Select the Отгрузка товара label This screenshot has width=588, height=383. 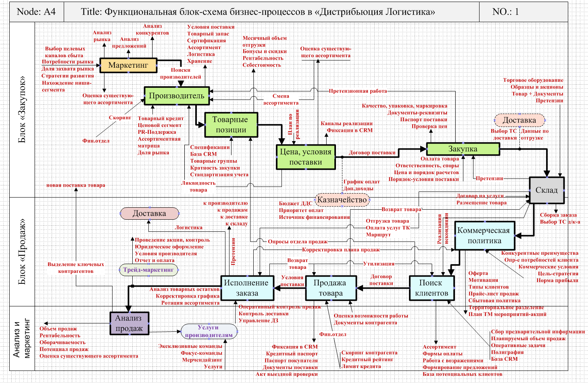pyautogui.click(x=388, y=221)
